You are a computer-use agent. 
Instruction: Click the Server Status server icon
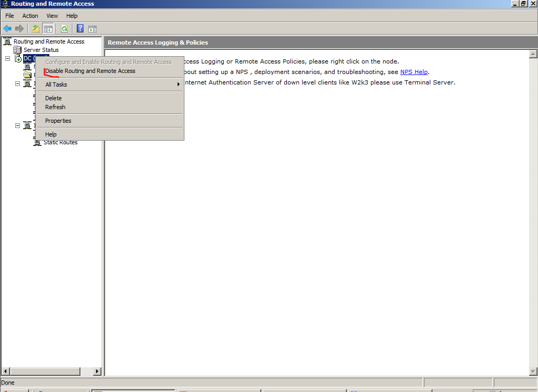17,50
